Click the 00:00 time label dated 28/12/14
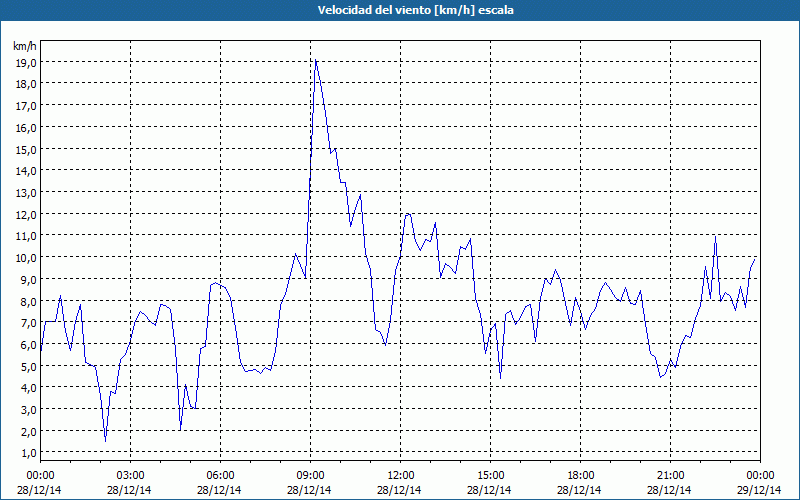The width and height of the screenshot is (800, 500). pyautogui.click(x=40, y=476)
